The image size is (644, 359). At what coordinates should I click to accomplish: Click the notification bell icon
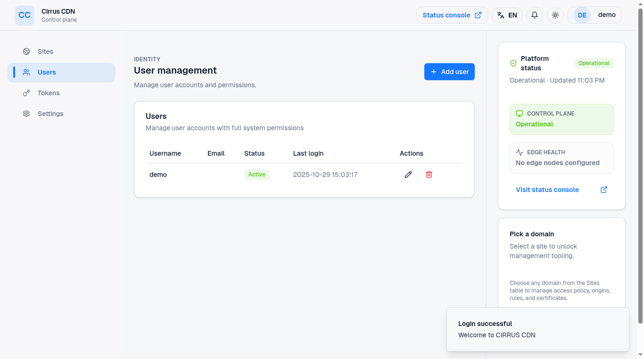coord(534,15)
